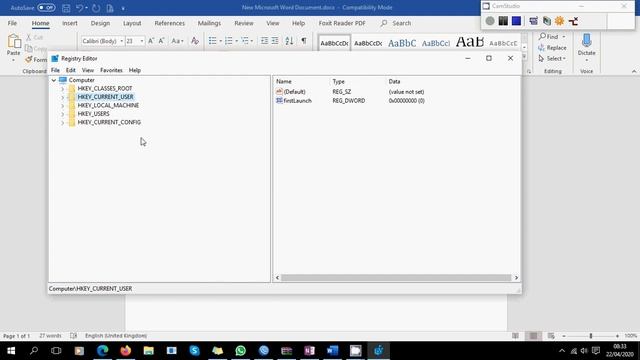
Task: Click Clear All Formatting icon in Word
Action: pos(195,41)
